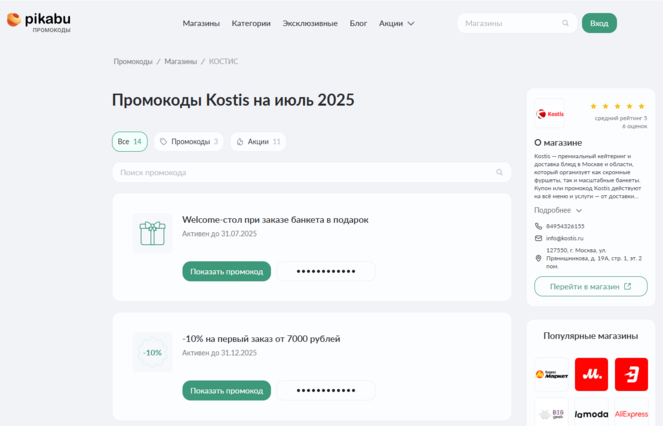Show promo code for Welcome-стол offer
The image size is (663, 426).
(x=227, y=271)
